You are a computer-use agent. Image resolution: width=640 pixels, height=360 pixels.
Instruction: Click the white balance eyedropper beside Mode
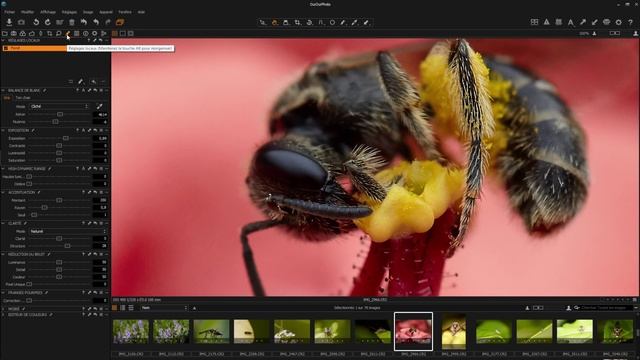tap(99, 106)
